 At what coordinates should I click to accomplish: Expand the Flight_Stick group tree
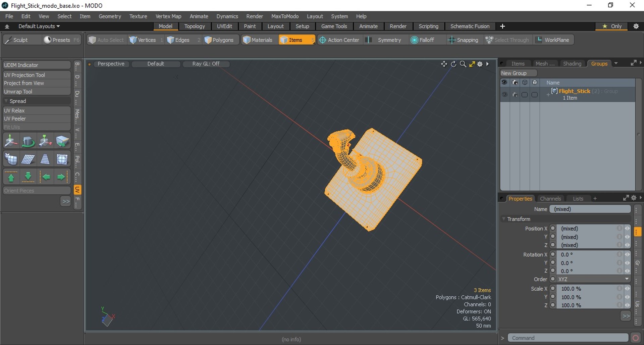[x=548, y=95]
